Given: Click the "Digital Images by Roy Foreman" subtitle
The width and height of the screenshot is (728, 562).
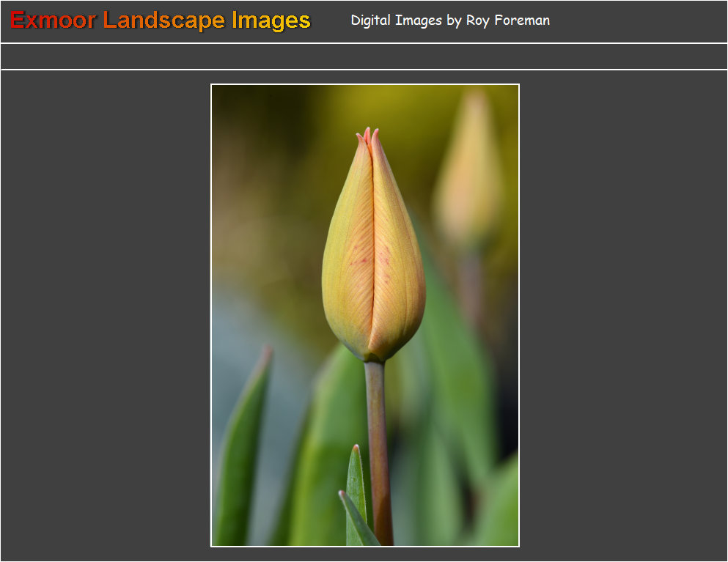Looking at the screenshot, I should click(449, 21).
